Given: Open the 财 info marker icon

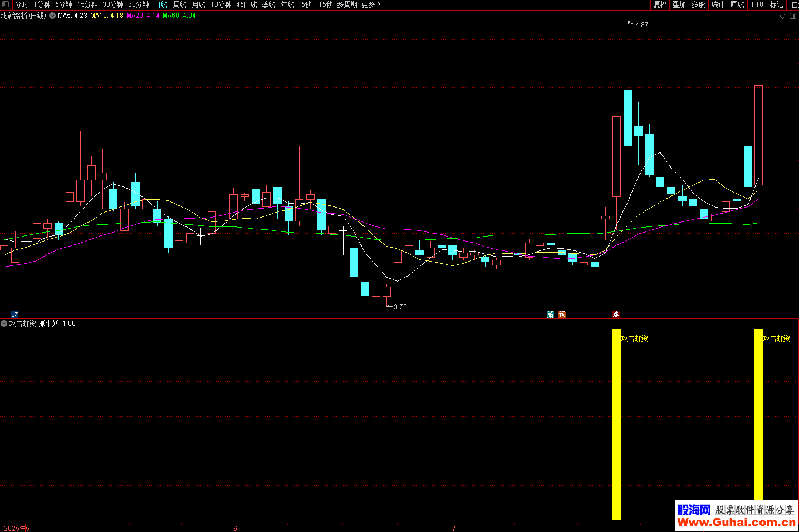Looking at the screenshot, I should pos(14,314).
